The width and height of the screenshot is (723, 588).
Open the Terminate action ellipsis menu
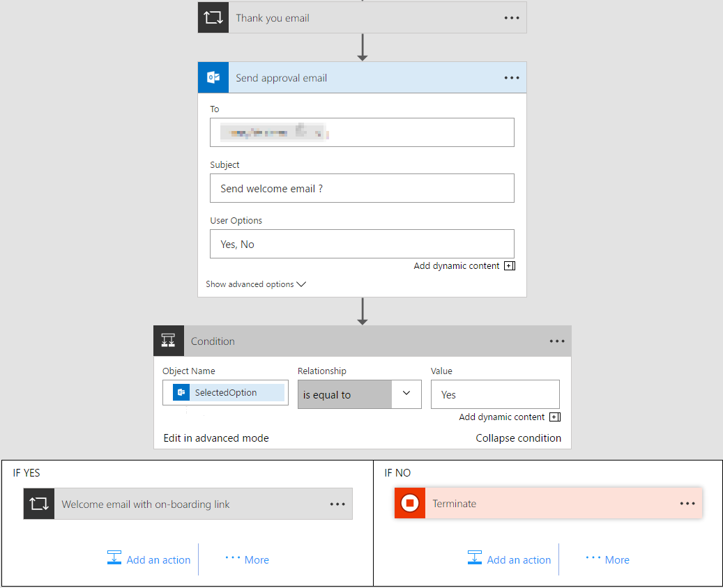(x=687, y=504)
